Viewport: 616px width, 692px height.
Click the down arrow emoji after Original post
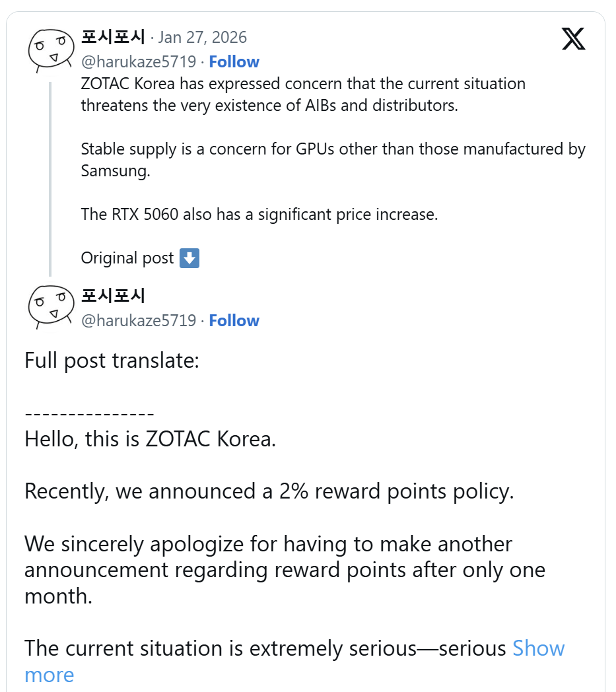(189, 258)
